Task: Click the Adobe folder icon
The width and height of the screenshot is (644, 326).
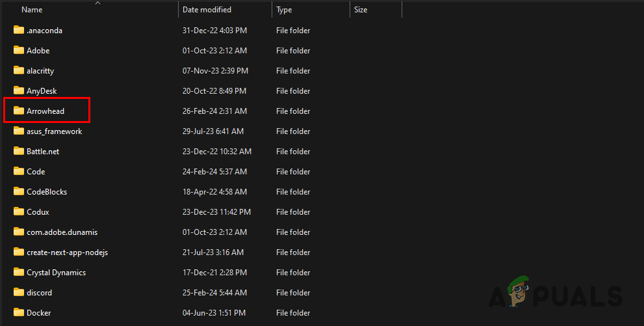Action: pyautogui.click(x=18, y=51)
